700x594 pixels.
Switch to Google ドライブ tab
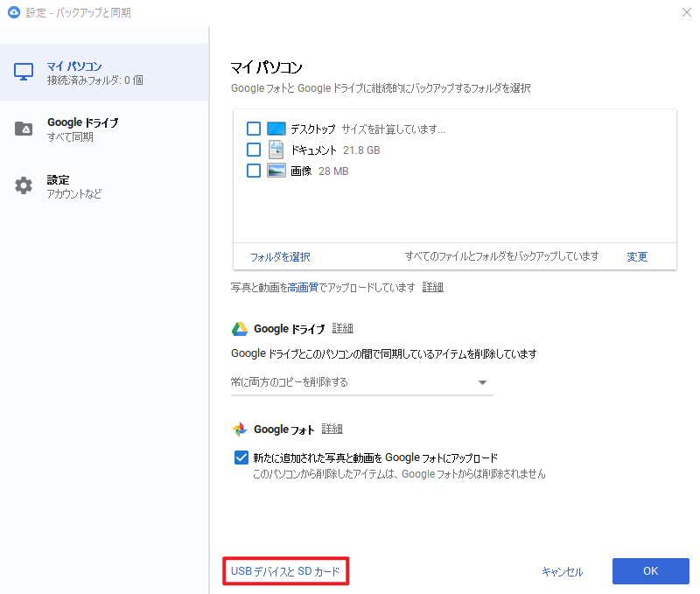(104, 129)
